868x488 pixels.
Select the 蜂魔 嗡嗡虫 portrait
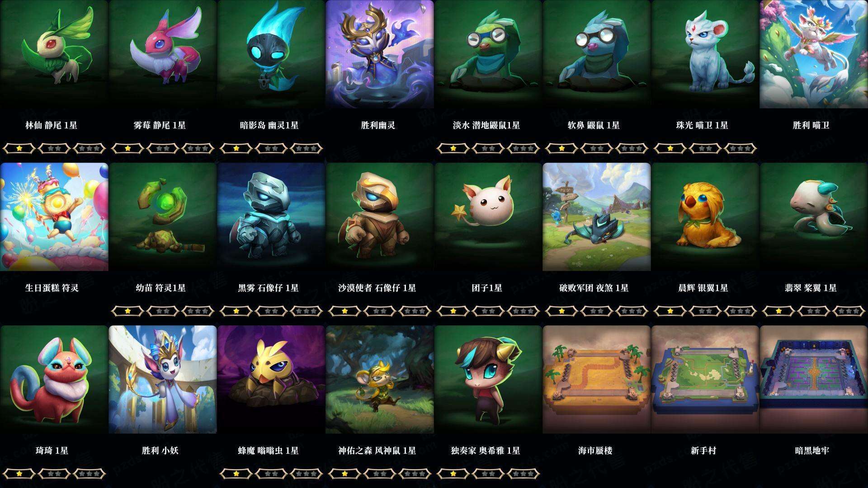pos(271,380)
